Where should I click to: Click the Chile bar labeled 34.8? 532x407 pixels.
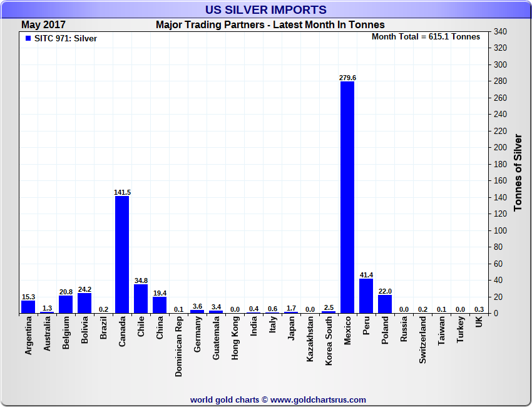141,299
